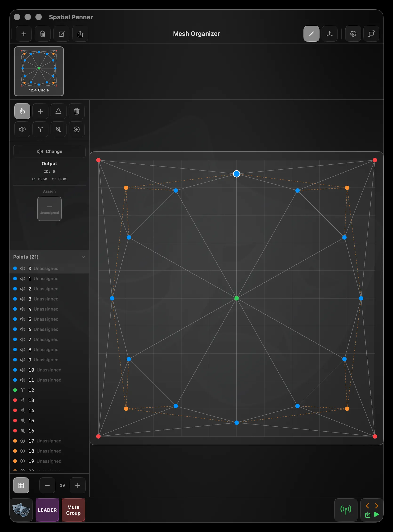Click the rotate/transform view icon at top right
Viewport: 393px width, 532px height.
pyautogui.click(x=371, y=34)
